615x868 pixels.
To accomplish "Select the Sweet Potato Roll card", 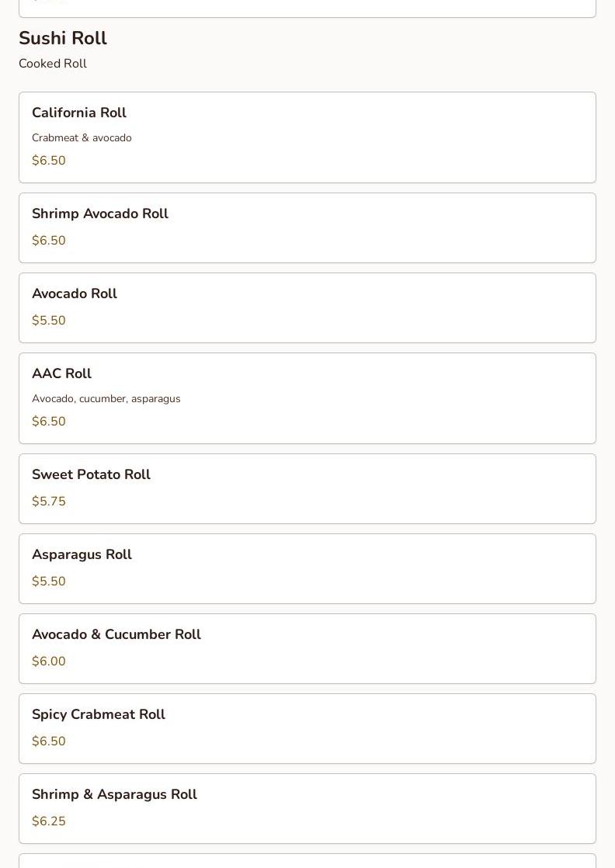I will (x=307, y=488).
